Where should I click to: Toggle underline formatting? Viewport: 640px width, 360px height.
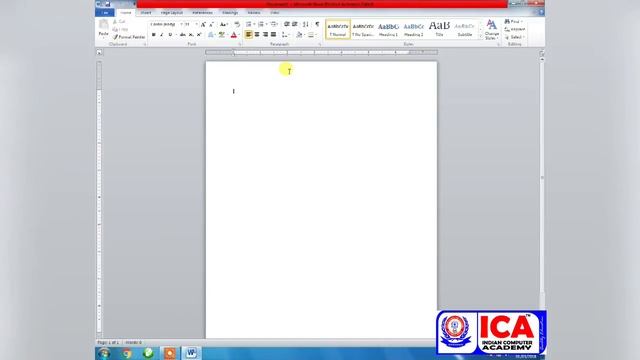pos(170,35)
